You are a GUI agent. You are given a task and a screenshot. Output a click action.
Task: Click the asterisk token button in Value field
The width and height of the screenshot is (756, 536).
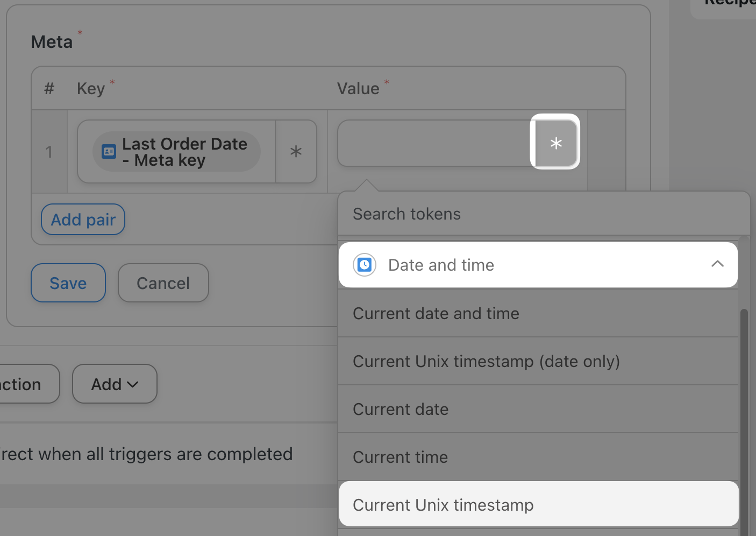coord(555,143)
